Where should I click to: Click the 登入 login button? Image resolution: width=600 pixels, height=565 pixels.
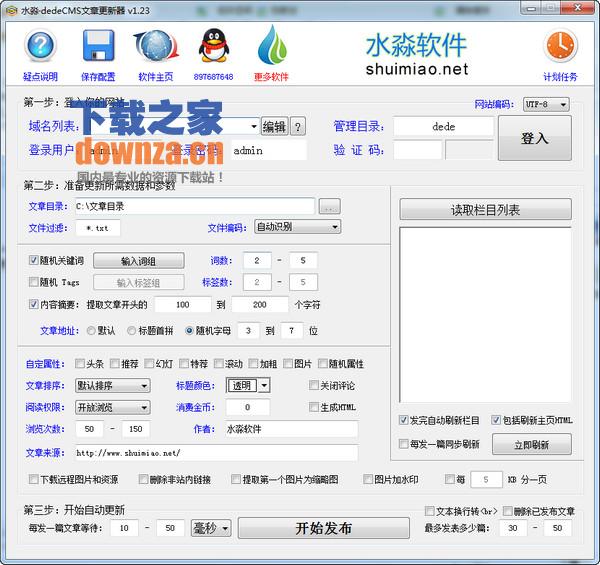coord(535,138)
